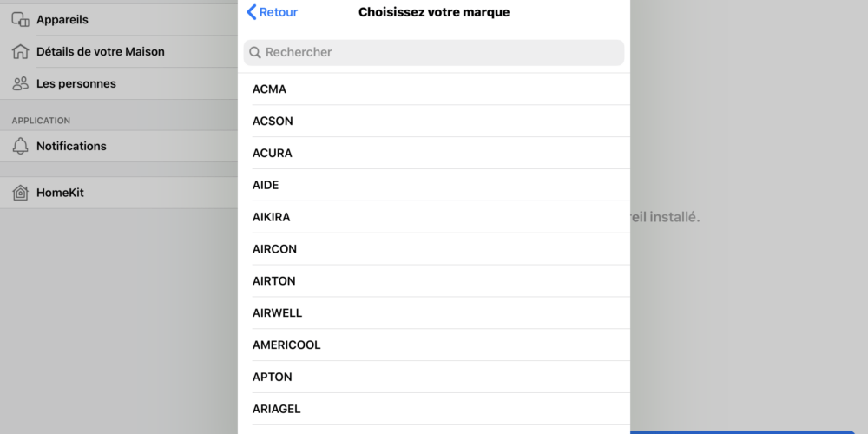Image resolution: width=868 pixels, height=434 pixels.
Task: Choose AIRWELL brand
Action: (x=434, y=313)
